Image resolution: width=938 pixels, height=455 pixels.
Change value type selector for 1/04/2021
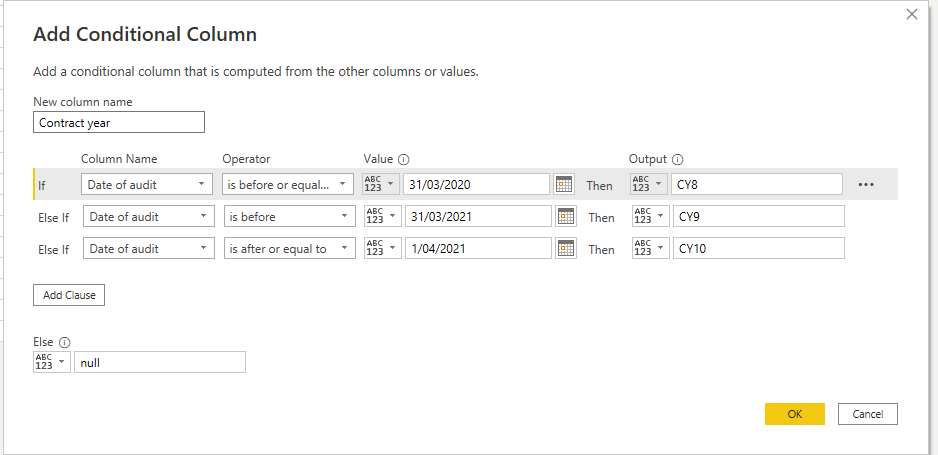pos(383,248)
